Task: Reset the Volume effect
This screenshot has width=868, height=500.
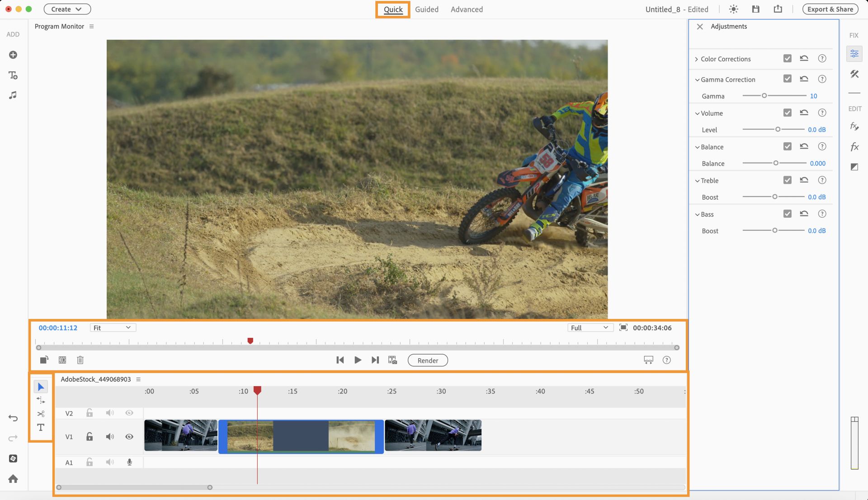Action: 804,112
